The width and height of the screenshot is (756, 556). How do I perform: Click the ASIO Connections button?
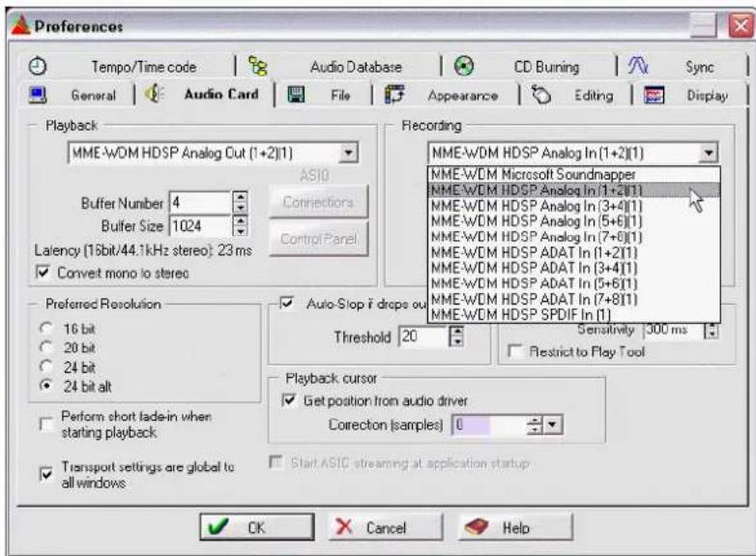coord(318,201)
